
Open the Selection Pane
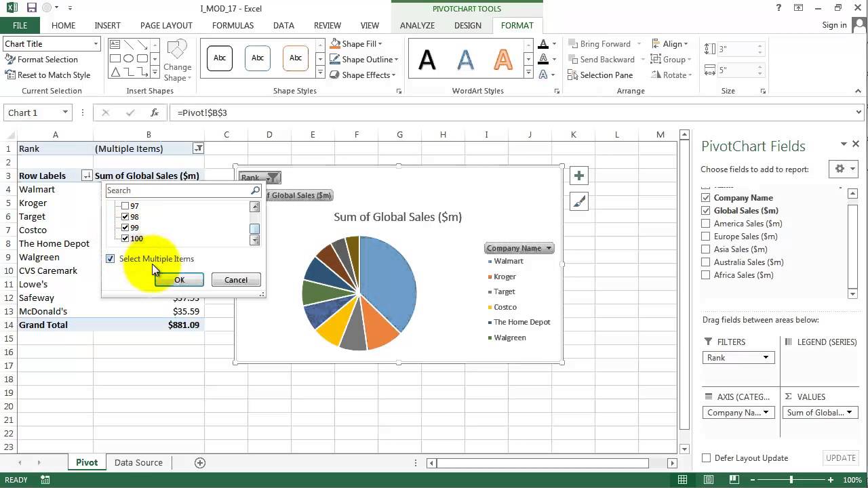pos(600,75)
